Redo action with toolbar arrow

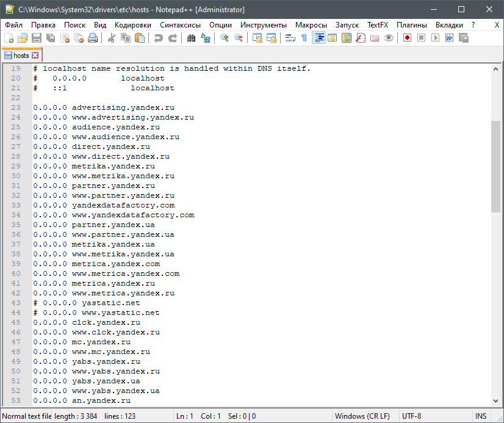172,38
